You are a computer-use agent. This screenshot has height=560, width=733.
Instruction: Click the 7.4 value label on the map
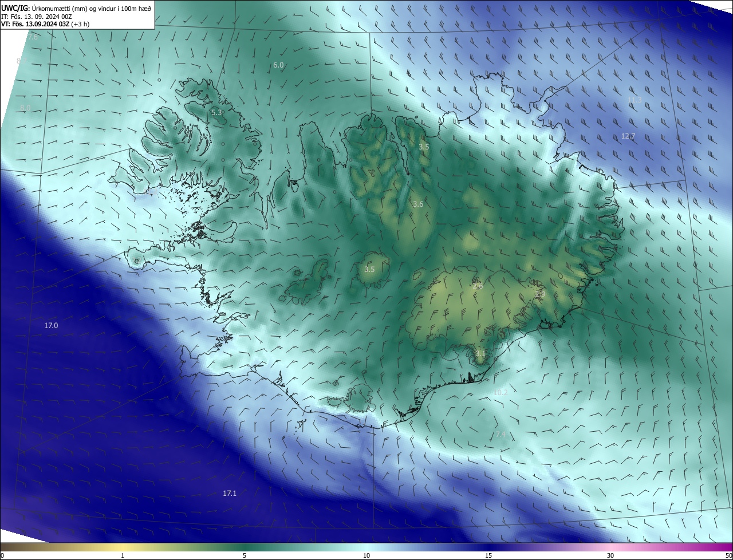501,435
